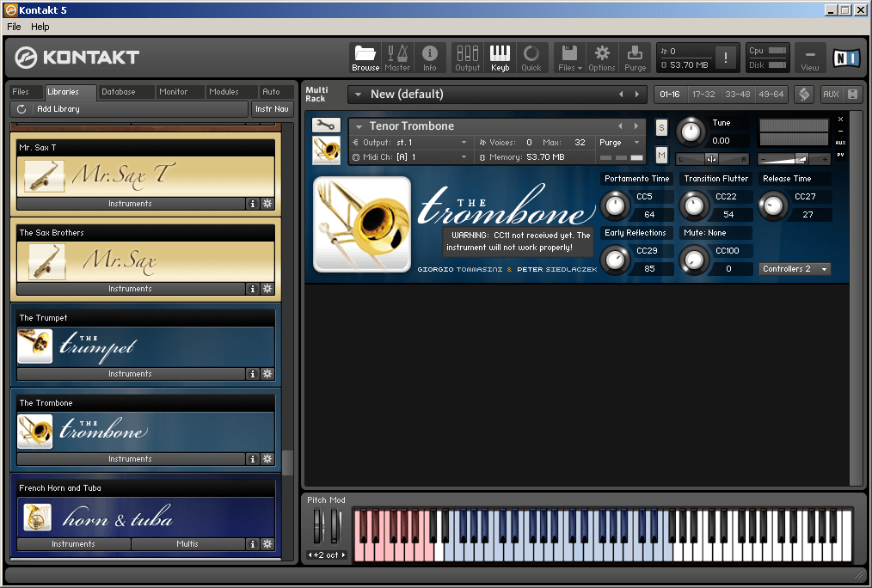Remove the Tenor Trombone instrument
The height and width of the screenshot is (588, 872).
[x=840, y=119]
